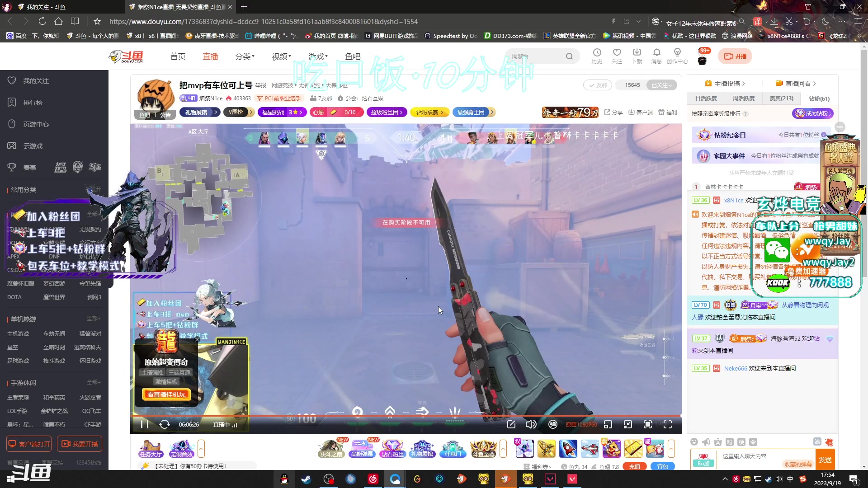Viewport: 868px width, 488px height.
Task: Click the 分享 share link
Action: (x=613, y=113)
